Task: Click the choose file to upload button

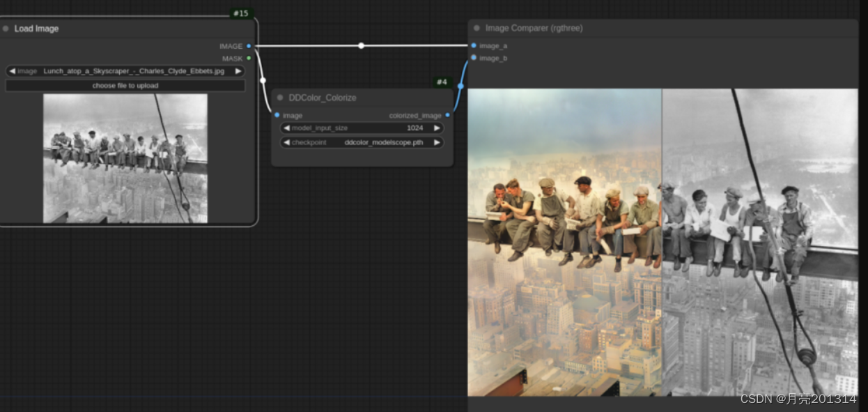Action: 125,86
